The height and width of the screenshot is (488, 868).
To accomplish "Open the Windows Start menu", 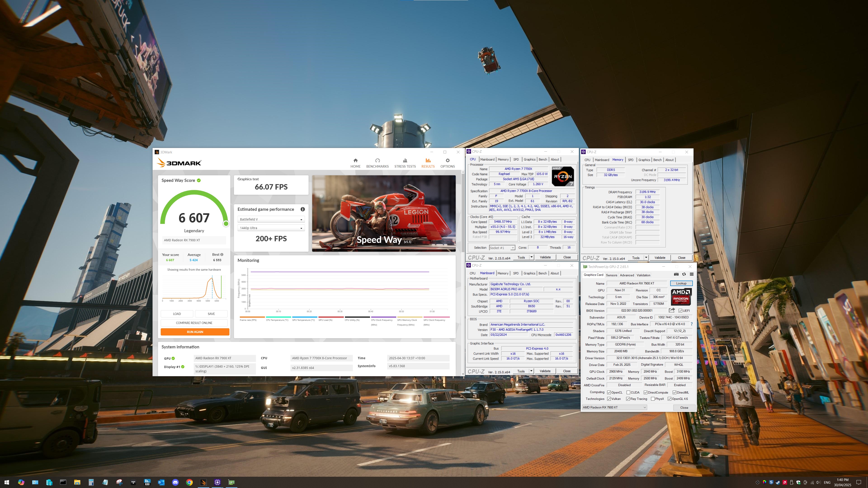I will tap(7, 482).
